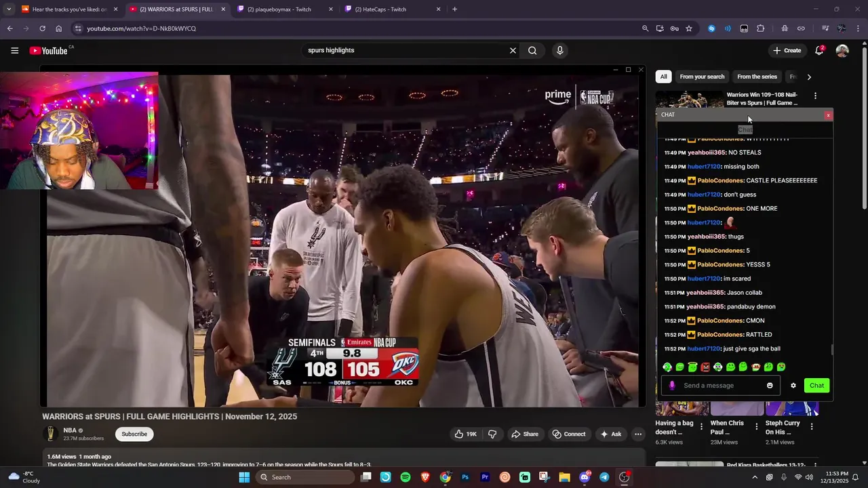868x488 pixels.
Task: Select 'From the series' filter chip
Action: coord(757,77)
